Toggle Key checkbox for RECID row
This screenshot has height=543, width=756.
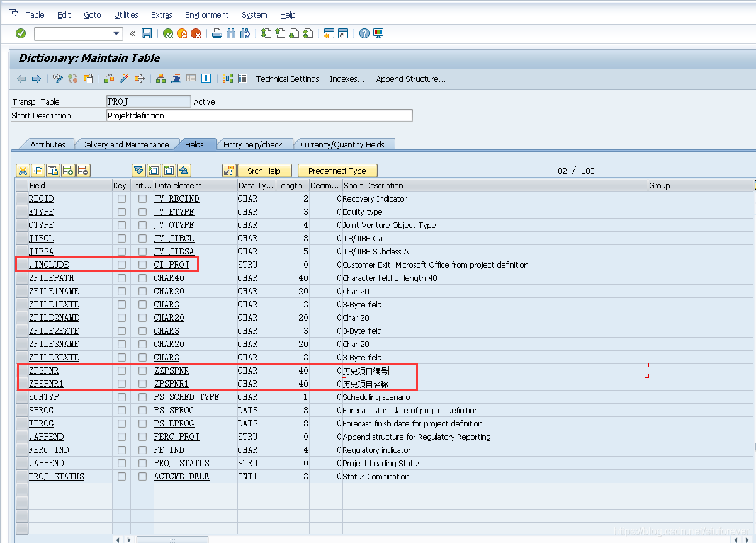pyautogui.click(x=121, y=198)
